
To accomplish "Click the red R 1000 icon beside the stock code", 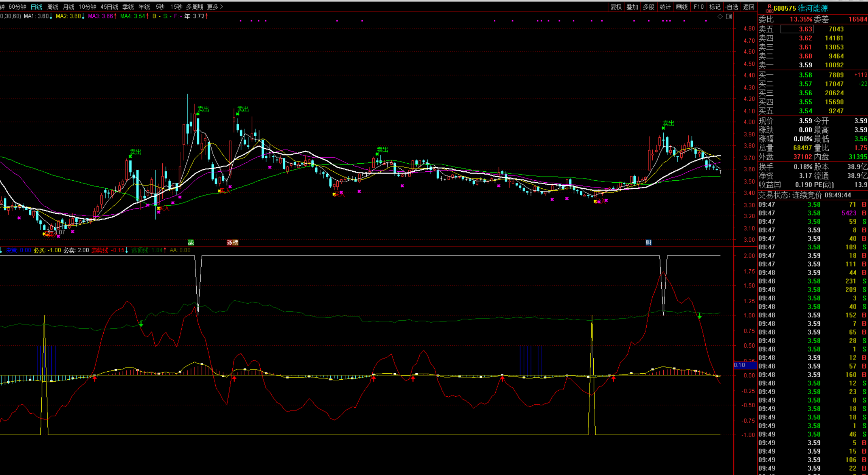I will [769, 8].
